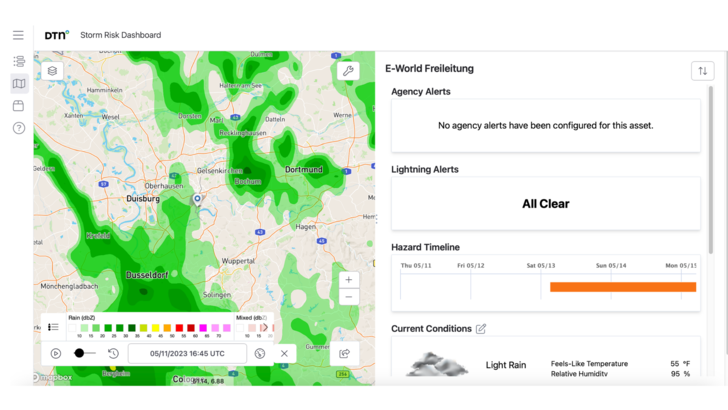Open map tools wrench button

(x=348, y=71)
